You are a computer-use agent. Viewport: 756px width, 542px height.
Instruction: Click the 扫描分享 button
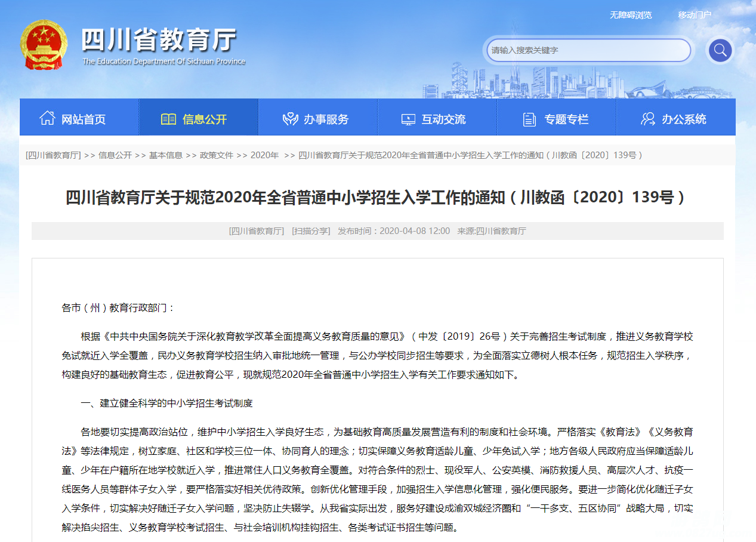click(310, 231)
